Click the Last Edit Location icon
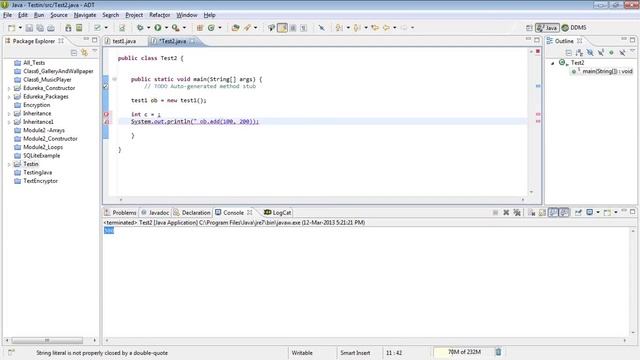The width and height of the screenshot is (640, 360). (375, 28)
